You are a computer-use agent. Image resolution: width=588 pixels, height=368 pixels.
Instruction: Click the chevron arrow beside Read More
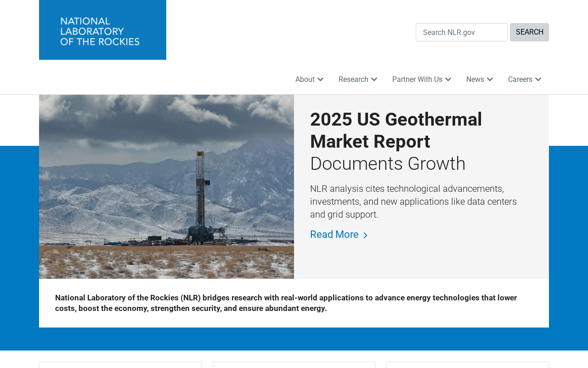click(x=365, y=235)
